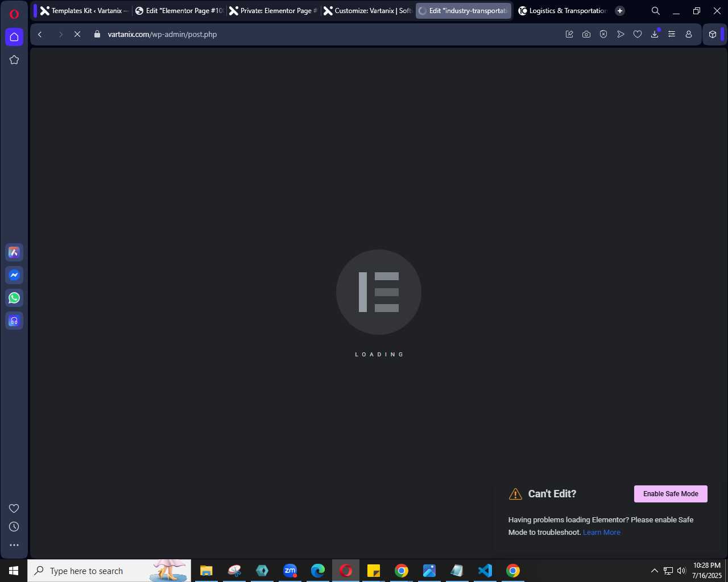Open a new tab with plus
This screenshot has width=728, height=582.
click(x=620, y=11)
